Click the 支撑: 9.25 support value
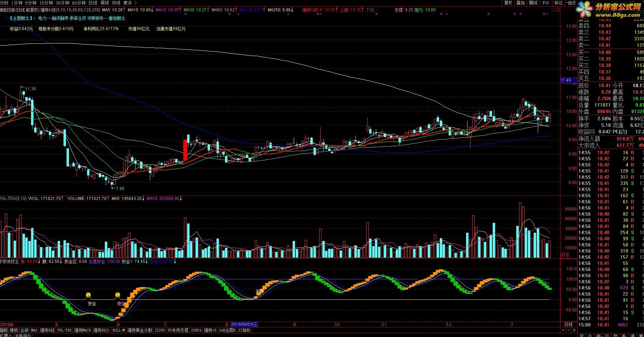 tap(404, 10)
